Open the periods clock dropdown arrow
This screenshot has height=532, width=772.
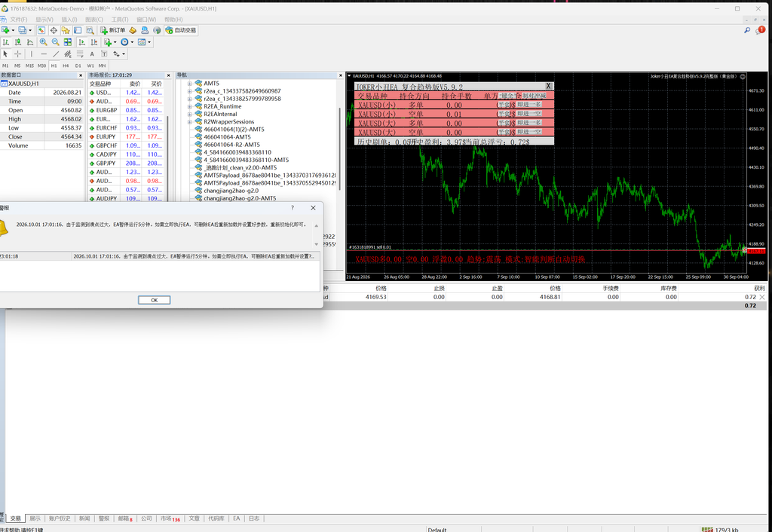pyautogui.click(x=132, y=42)
